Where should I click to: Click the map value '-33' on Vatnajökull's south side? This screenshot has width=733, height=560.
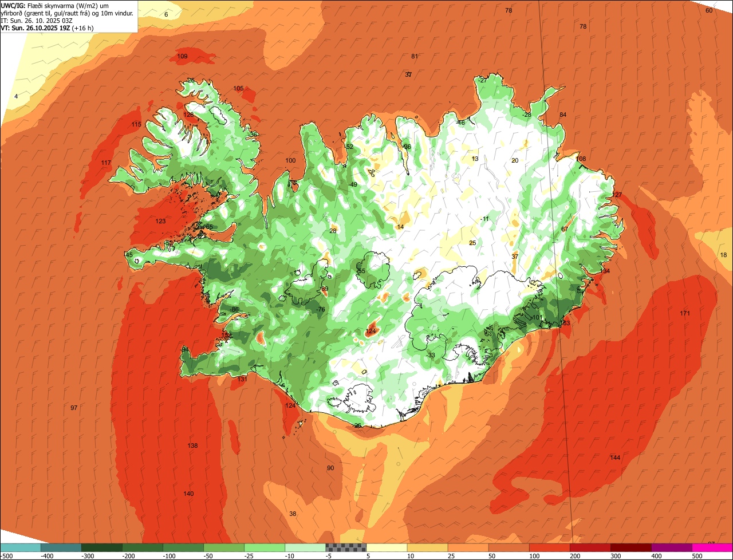[x=430, y=355]
